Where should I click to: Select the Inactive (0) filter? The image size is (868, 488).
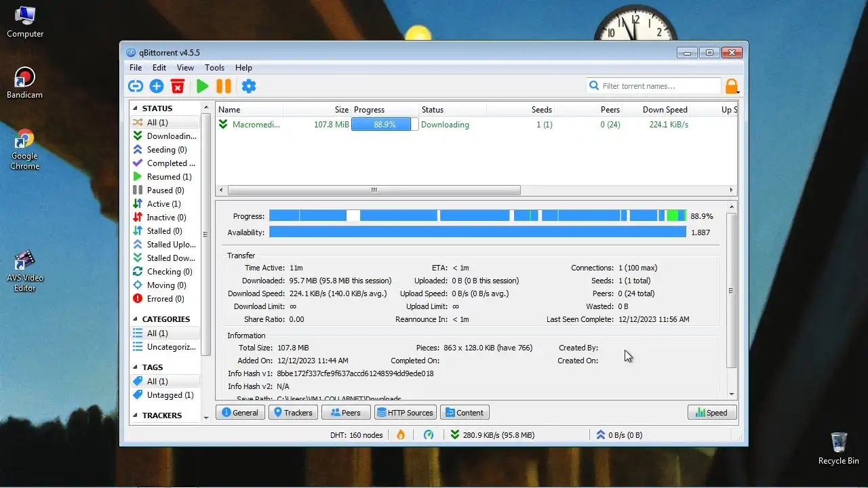(165, 218)
